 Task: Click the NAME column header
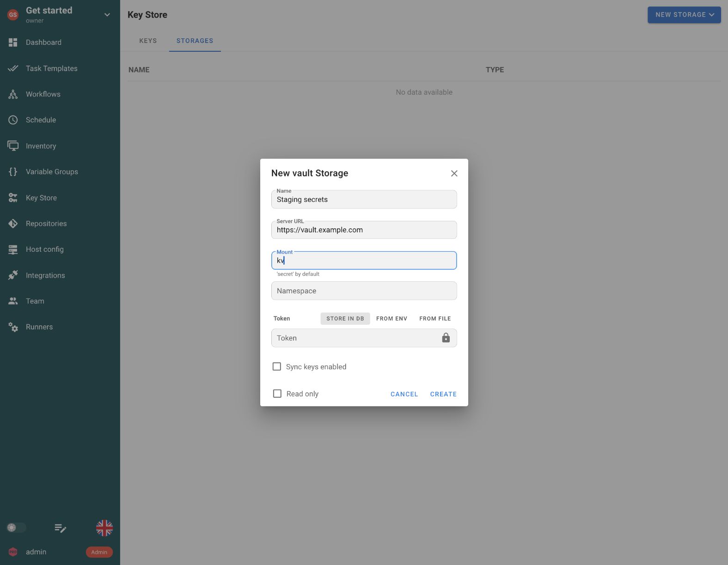[x=139, y=70]
